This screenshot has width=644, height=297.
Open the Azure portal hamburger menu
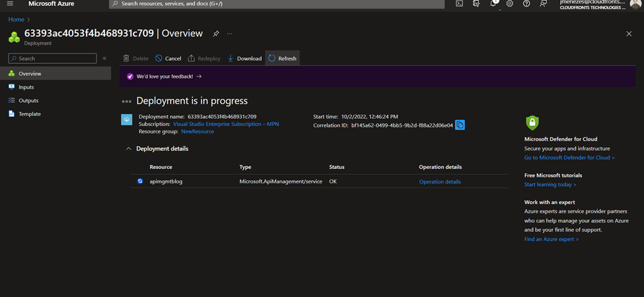coord(11,3)
